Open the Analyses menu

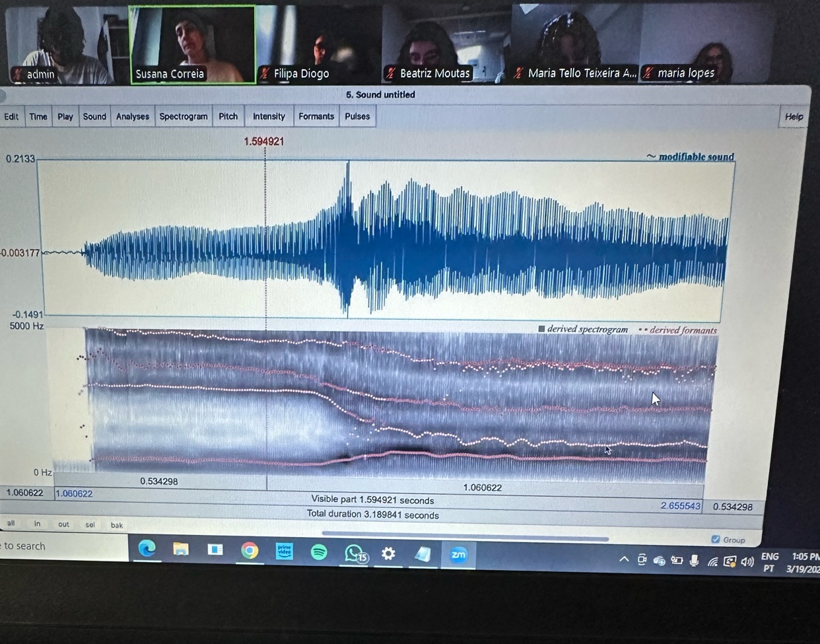pyautogui.click(x=132, y=117)
